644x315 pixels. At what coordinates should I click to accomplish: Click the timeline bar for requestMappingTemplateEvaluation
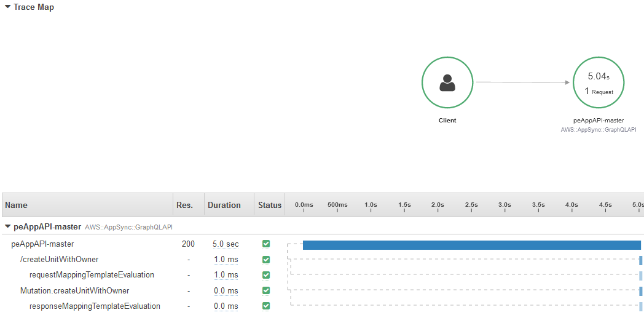(640, 276)
